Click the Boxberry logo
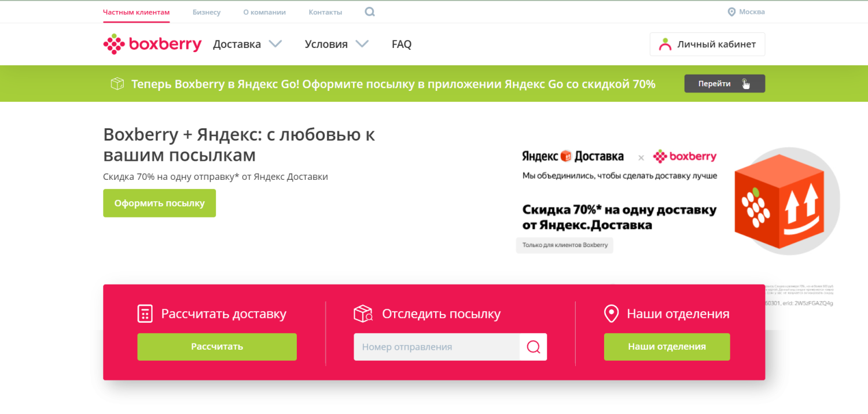 coord(152,44)
